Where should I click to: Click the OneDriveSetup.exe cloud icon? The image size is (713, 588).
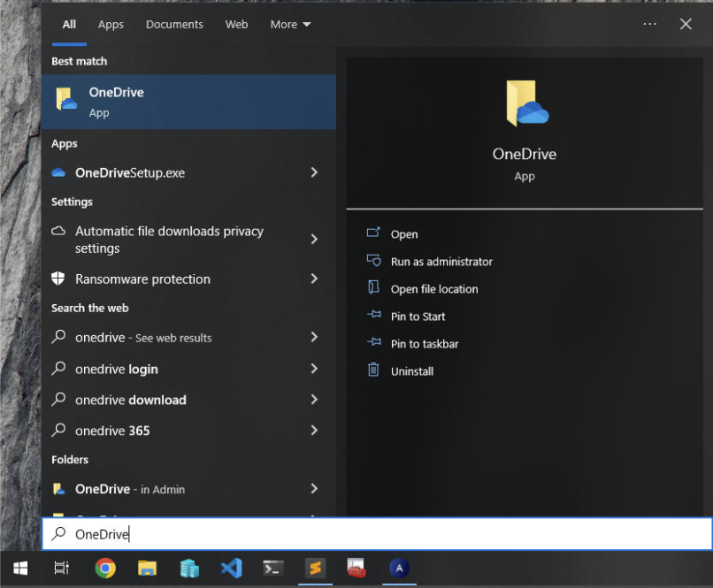tap(58, 172)
